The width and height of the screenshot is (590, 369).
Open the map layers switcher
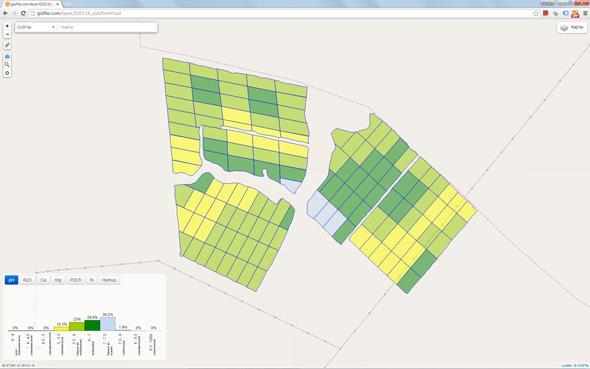pos(572,27)
